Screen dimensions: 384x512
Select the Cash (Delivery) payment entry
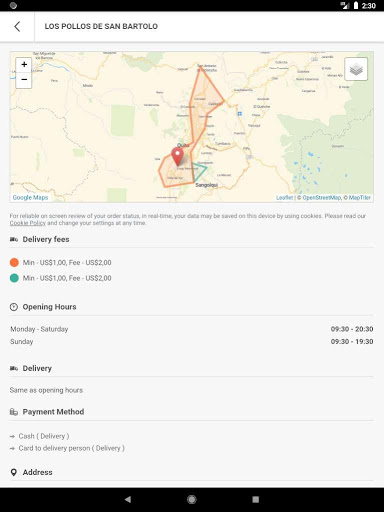(x=44, y=436)
